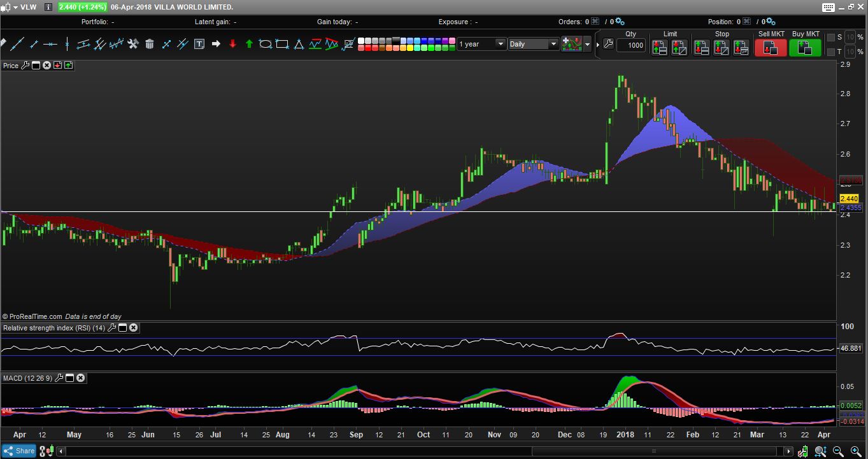Insert a white right arrow marker
The width and height of the screenshot is (868, 459).
pyautogui.click(x=216, y=44)
